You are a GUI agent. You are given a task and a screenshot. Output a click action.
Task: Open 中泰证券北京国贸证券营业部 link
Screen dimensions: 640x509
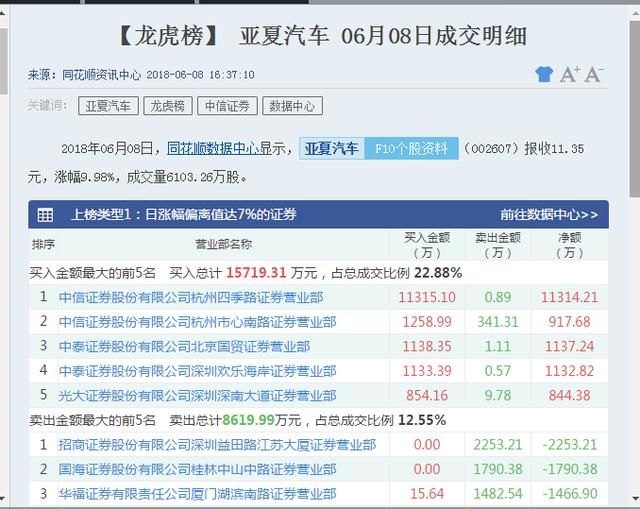tap(184, 347)
